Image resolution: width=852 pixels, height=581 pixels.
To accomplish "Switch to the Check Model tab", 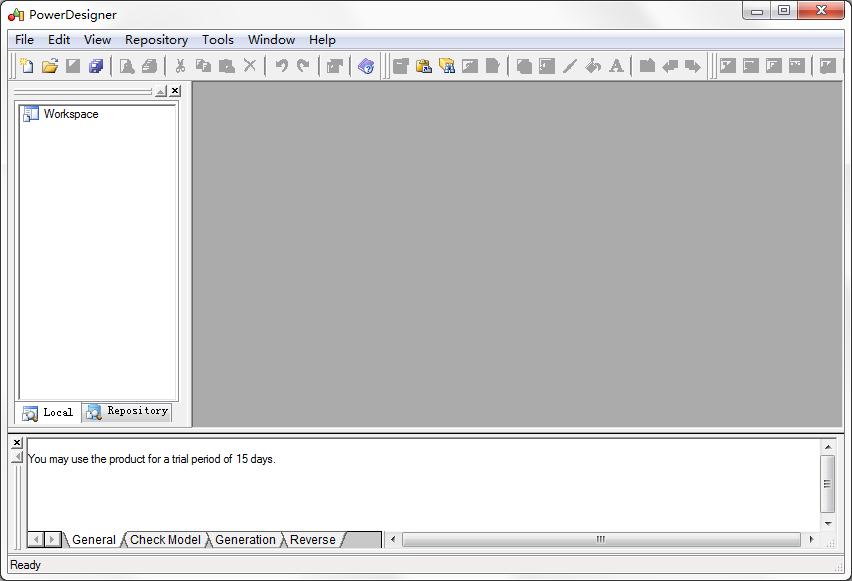I will (164, 540).
